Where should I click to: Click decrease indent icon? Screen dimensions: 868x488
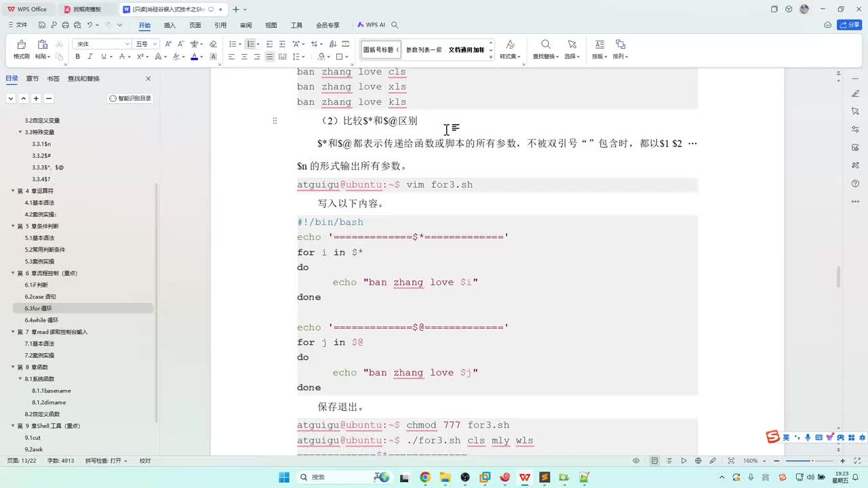coord(269,44)
